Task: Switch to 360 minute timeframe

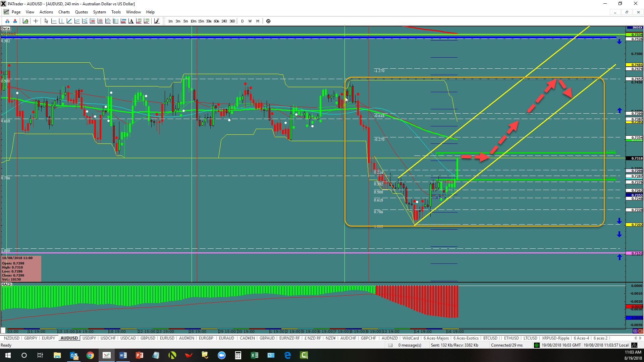Action: pyautogui.click(x=232, y=21)
